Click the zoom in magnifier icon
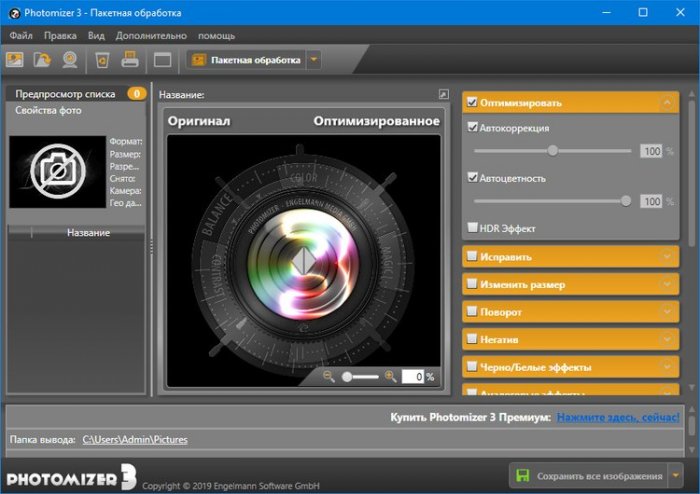The width and height of the screenshot is (700, 494). pos(388,377)
